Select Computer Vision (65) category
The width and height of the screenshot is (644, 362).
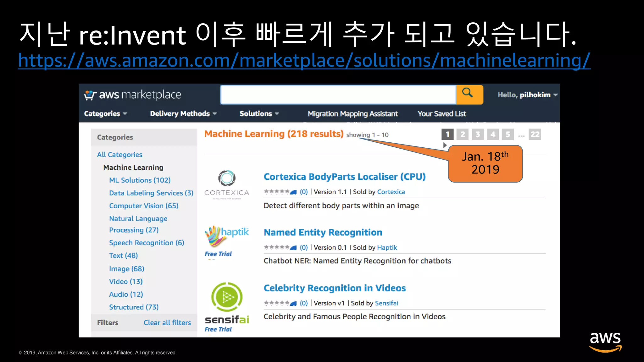tap(143, 206)
